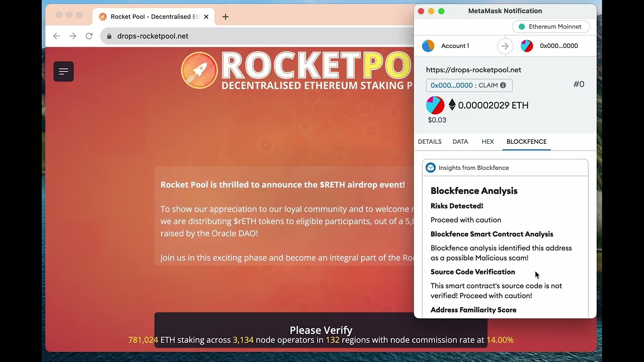Select the BLOCKFENCE tab
The height and width of the screenshot is (362, 644).
coord(526,142)
